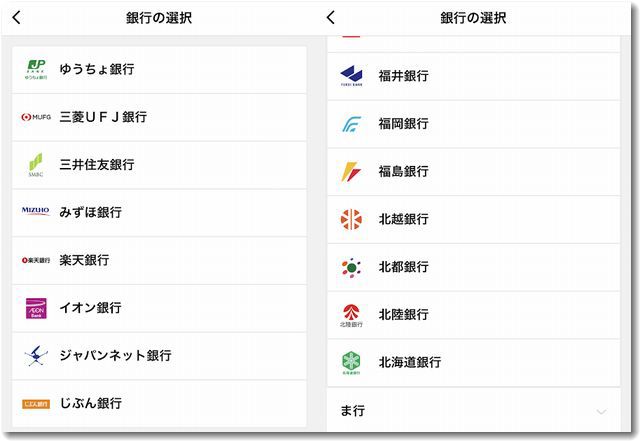Select 北陸銀行 bank name
The width and height of the screenshot is (640, 441).
(x=403, y=314)
